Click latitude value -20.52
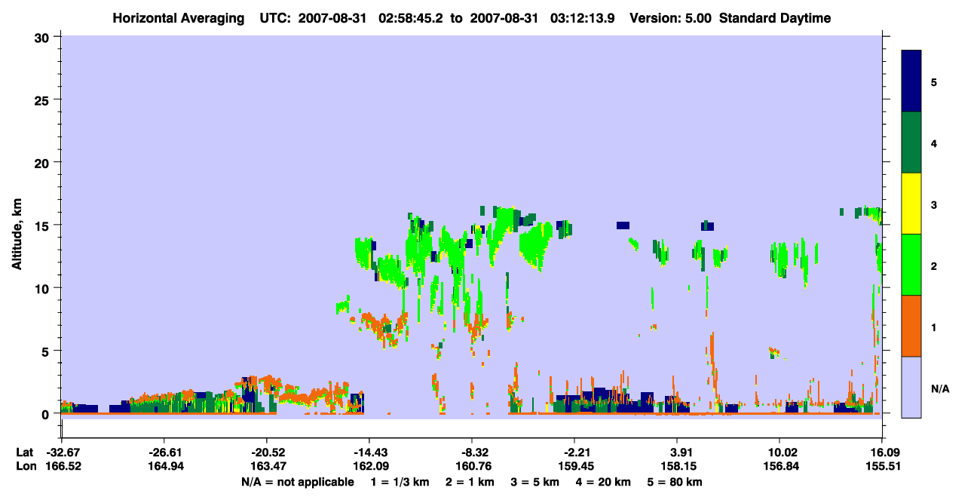The image size is (980, 503). 267,452
